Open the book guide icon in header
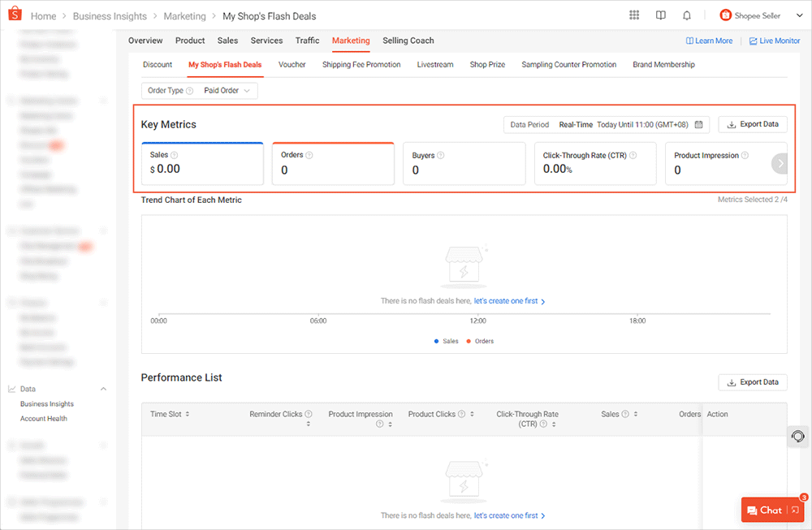 pos(661,15)
